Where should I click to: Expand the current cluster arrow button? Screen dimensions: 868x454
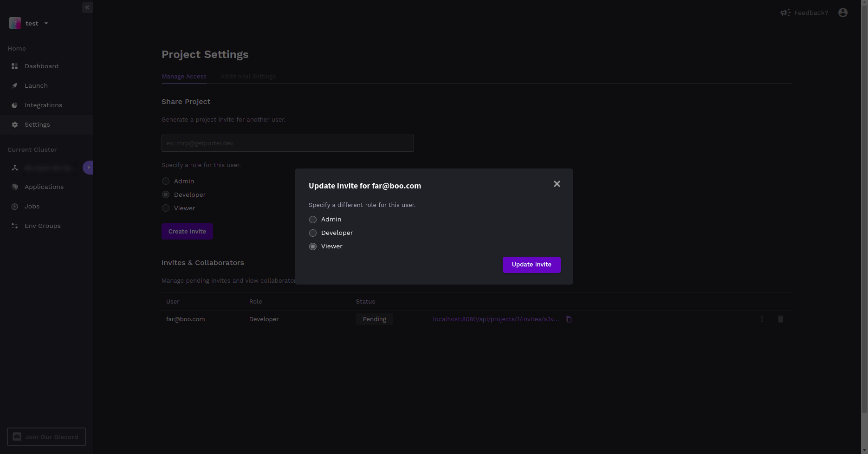88,168
